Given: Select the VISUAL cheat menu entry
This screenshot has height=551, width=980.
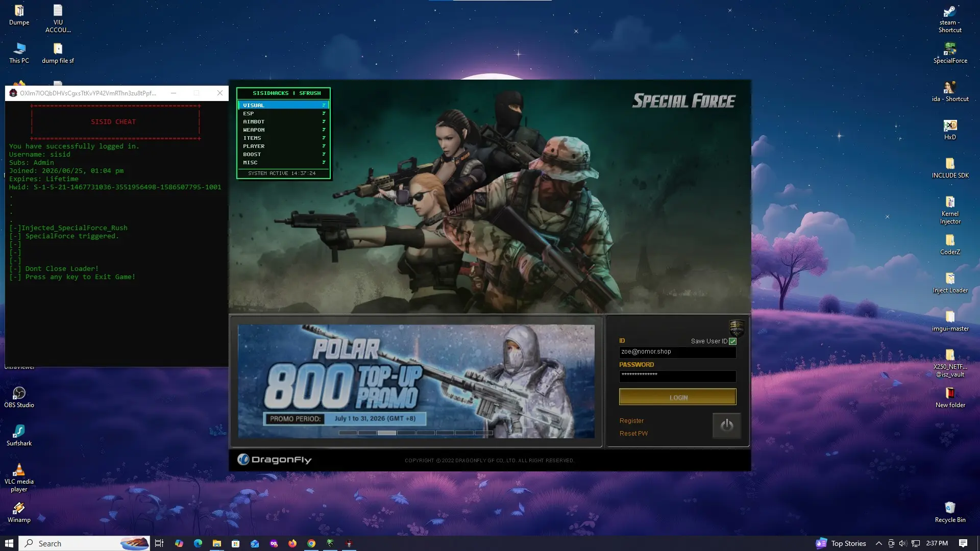Looking at the screenshot, I should [283, 105].
